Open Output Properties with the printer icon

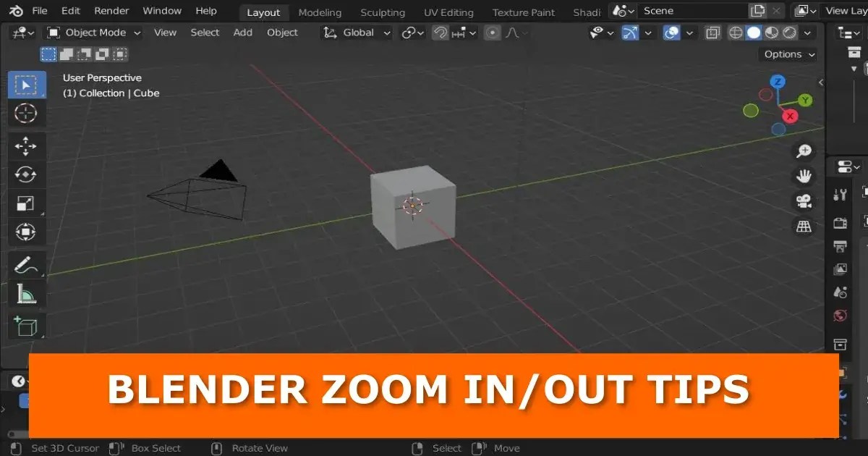(839, 246)
